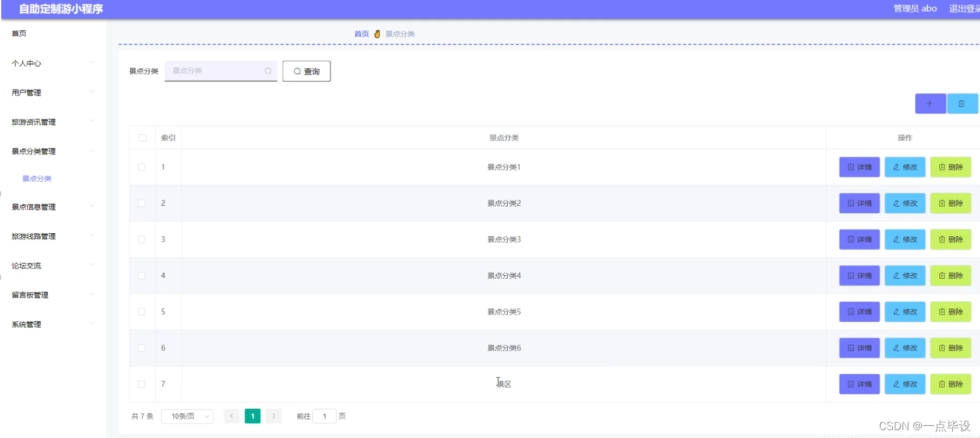Open 详情 for 景点分类6 row
This screenshot has width=980, height=438.
pos(859,348)
